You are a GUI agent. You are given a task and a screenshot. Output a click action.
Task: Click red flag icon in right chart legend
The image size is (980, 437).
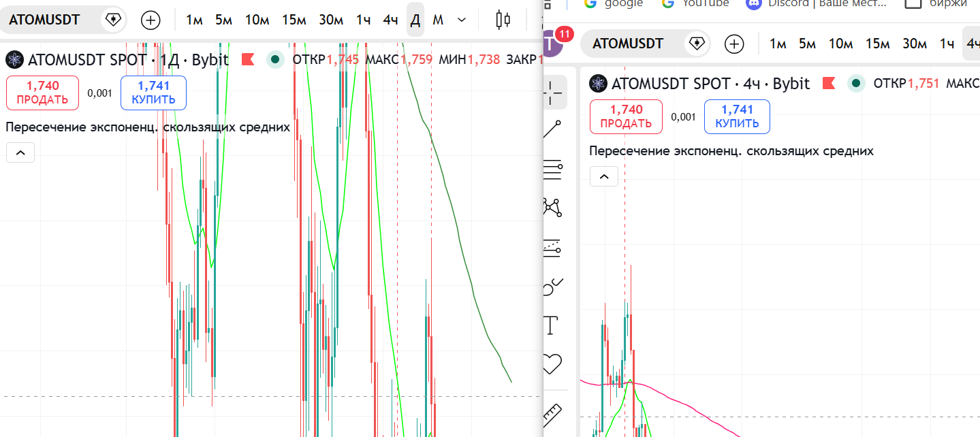(829, 84)
